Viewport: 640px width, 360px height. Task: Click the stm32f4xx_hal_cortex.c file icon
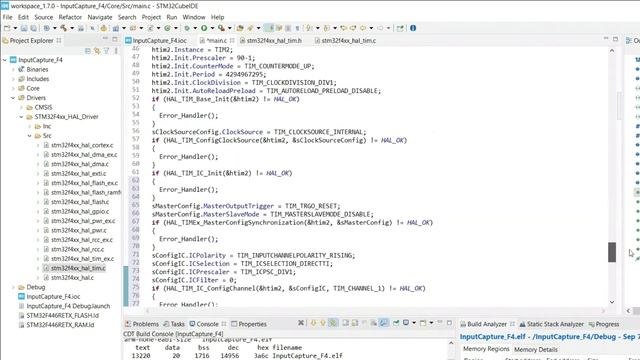click(x=46, y=145)
